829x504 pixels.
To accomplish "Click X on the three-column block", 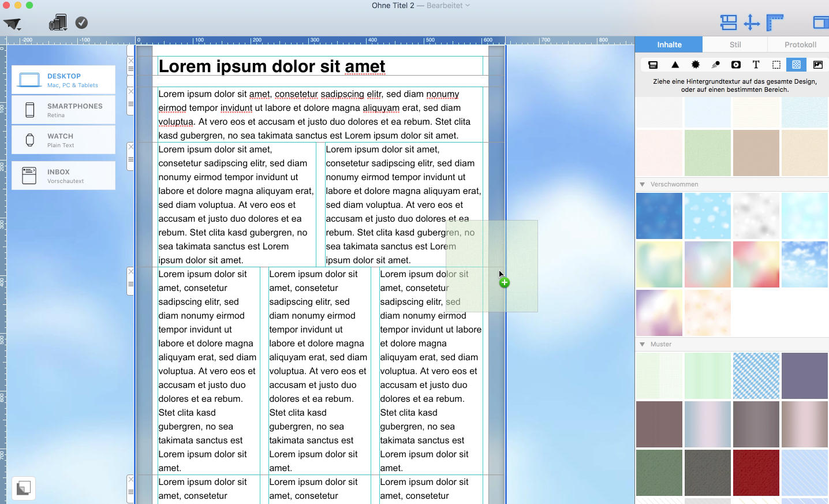I will coord(130,271).
